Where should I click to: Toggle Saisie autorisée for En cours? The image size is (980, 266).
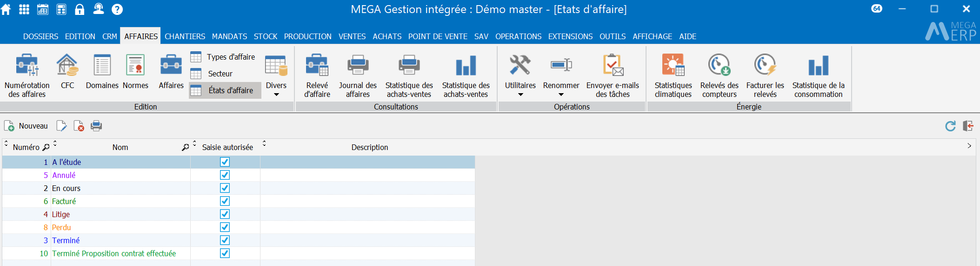(225, 188)
